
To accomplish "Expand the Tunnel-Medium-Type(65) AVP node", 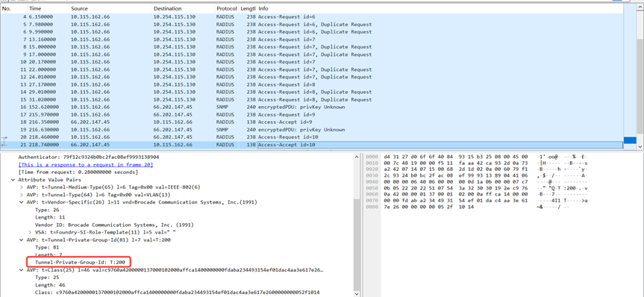I will (22, 187).
